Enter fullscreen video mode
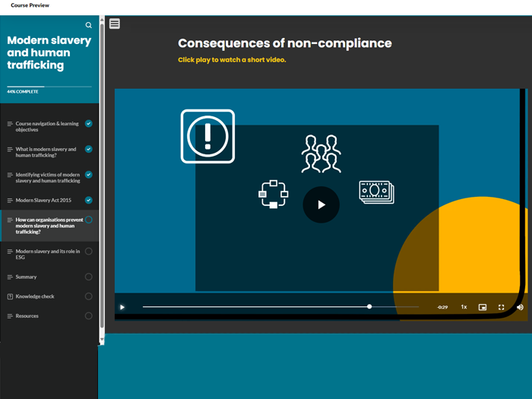This screenshot has width=532, height=399. [x=502, y=307]
